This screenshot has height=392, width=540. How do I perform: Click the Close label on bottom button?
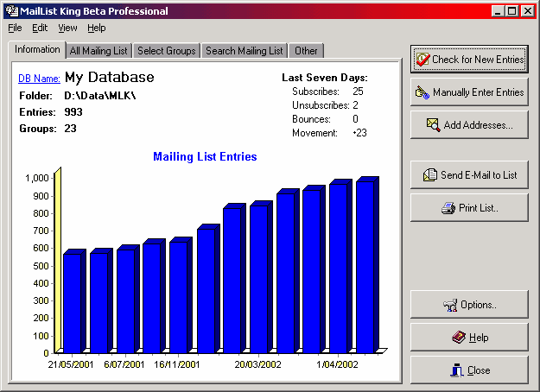(479, 370)
